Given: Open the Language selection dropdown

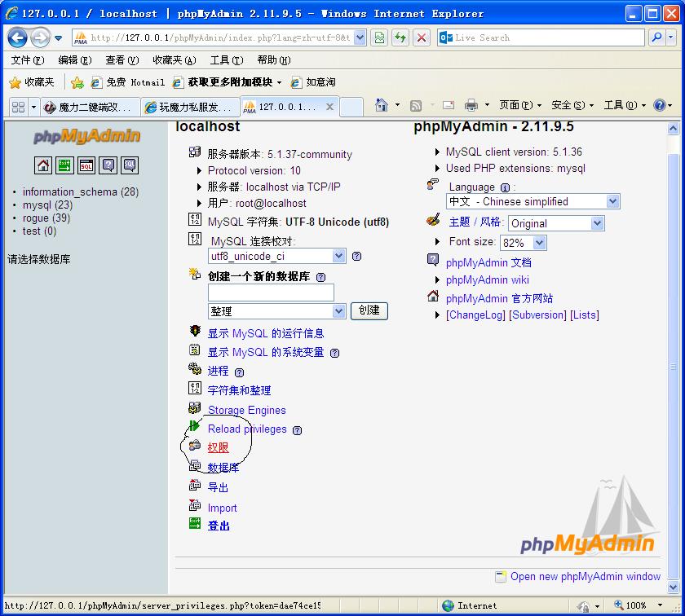Looking at the screenshot, I should [533, 201].
